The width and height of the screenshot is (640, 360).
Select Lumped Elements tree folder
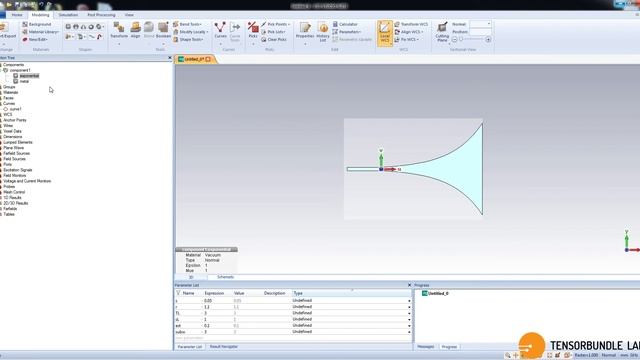18,142
